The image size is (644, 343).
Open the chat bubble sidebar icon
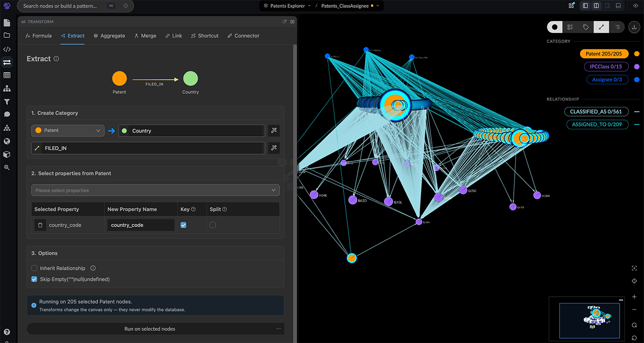pyautogui.click(x=7, y=114)
